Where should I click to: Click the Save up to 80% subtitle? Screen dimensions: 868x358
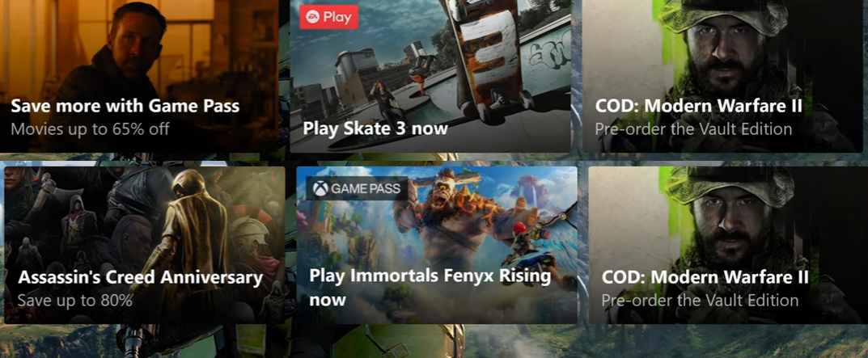[75, 301]
